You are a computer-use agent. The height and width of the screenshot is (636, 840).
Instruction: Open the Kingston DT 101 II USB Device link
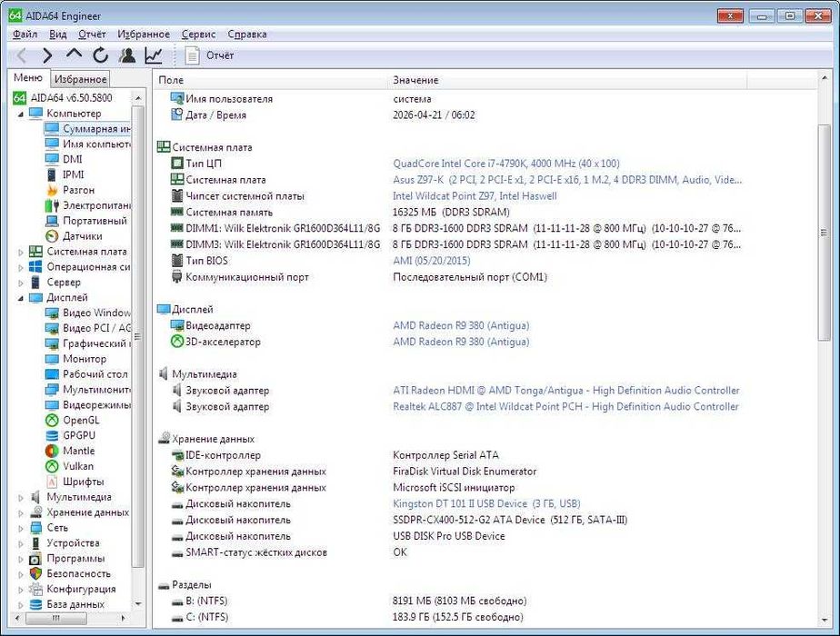pos(486,503)
